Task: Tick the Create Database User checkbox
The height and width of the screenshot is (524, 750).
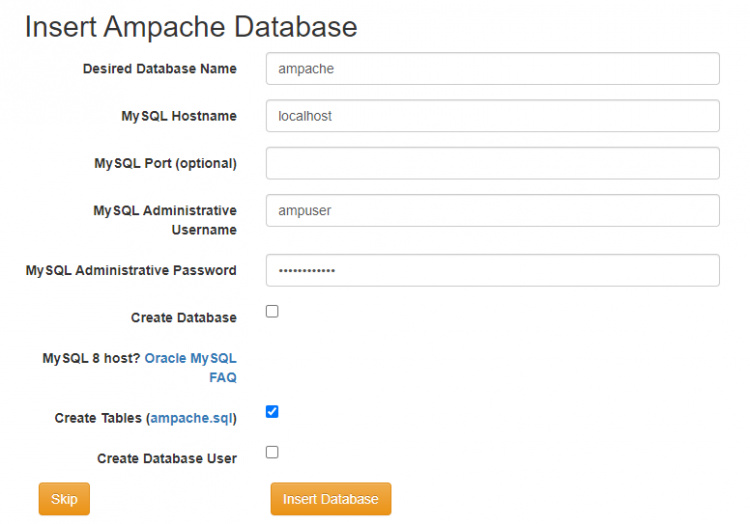Action: click(x=272, y=452)
